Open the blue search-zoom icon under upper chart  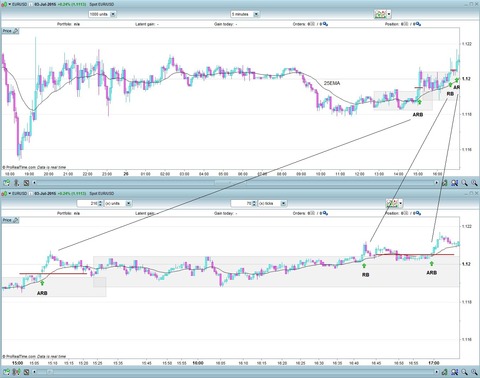point(454,183)
